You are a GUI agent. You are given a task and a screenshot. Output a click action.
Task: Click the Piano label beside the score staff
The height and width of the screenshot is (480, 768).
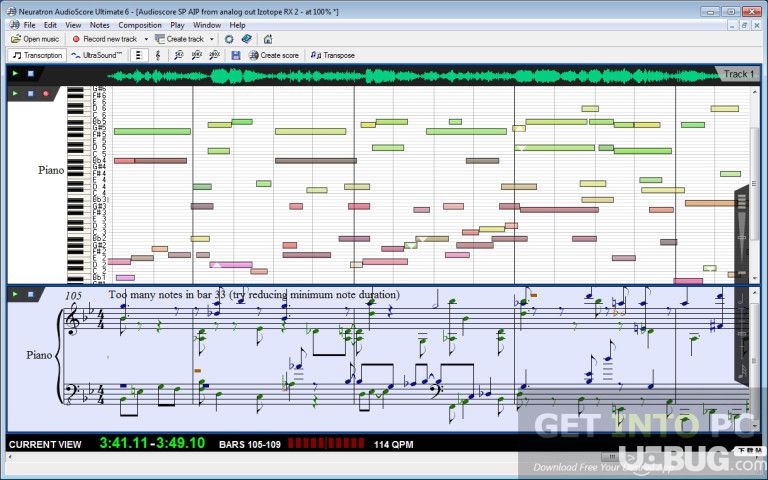(39, 355)
